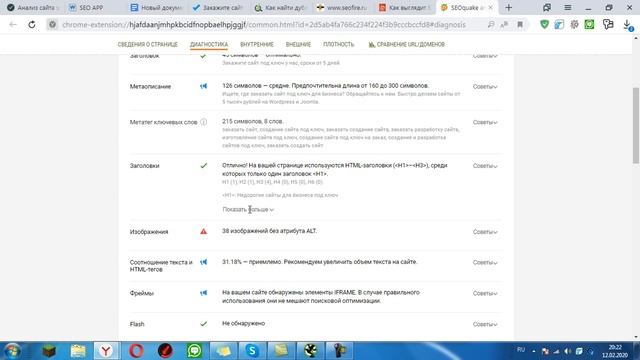
Task: Open Windows Start button
Action: [x=12, y=351]
